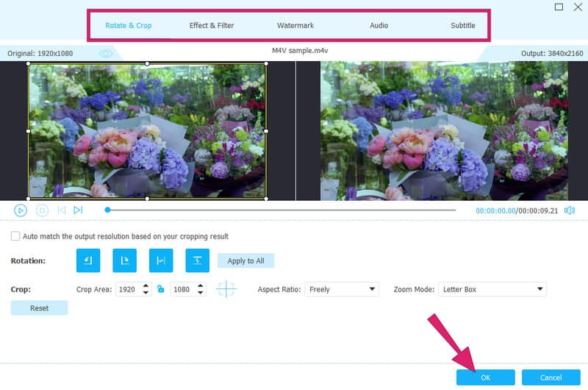Increase crop height stepper
Image resolution: width=588 pixels, height=390 pixels.
(x=201, y=286)
